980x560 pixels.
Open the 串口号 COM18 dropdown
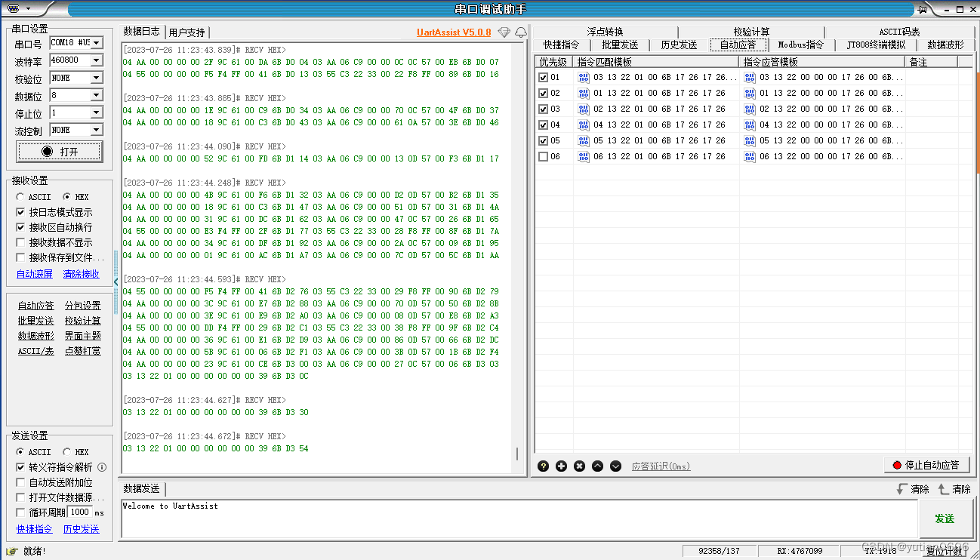coord(97,43)
